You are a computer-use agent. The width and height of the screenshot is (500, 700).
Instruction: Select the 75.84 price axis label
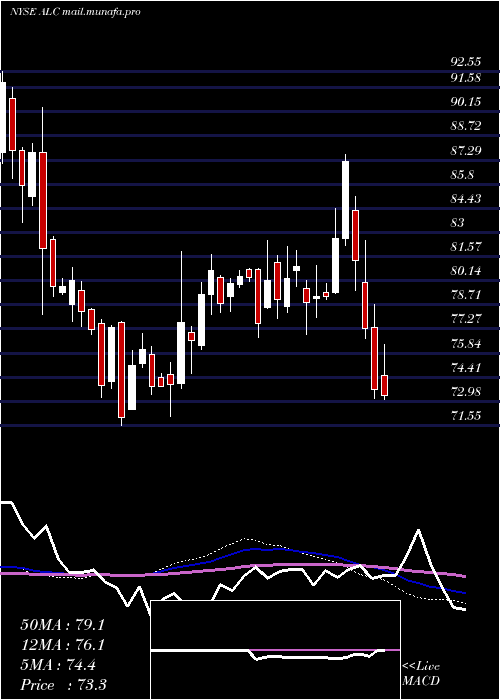[x=466, y=344]
